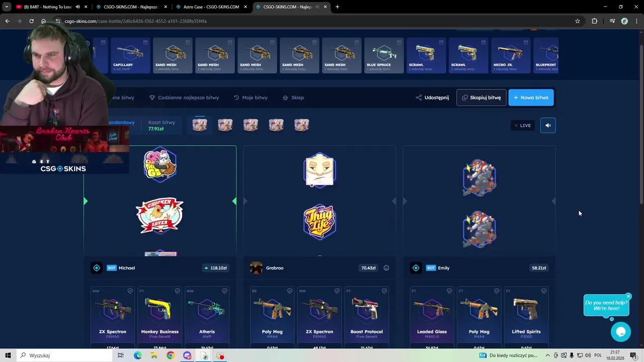Click the shield icon on Leaded Glass card
Image resolution: width=644 pixels, height=362 pixels.
[x=449, y=291]
